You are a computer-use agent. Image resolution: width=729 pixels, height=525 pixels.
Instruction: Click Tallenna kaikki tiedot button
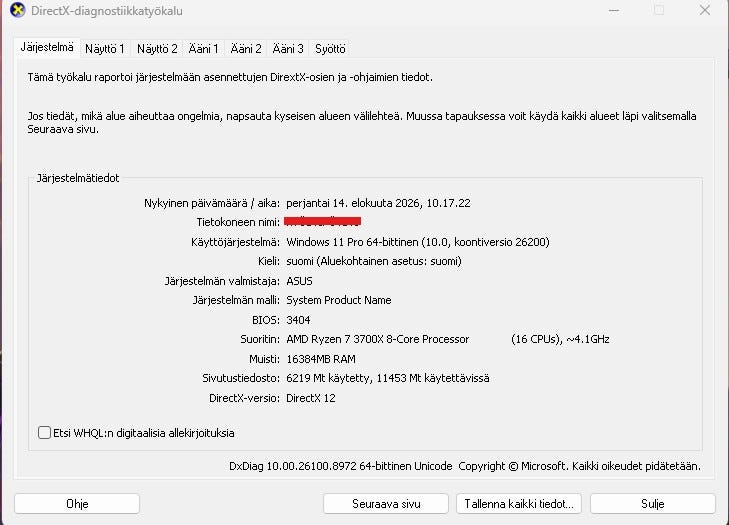coord(519,504)
